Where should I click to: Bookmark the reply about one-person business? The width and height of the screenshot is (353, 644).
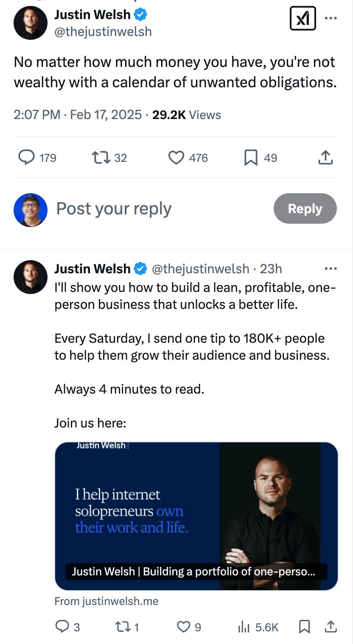(x=304, y=627)
